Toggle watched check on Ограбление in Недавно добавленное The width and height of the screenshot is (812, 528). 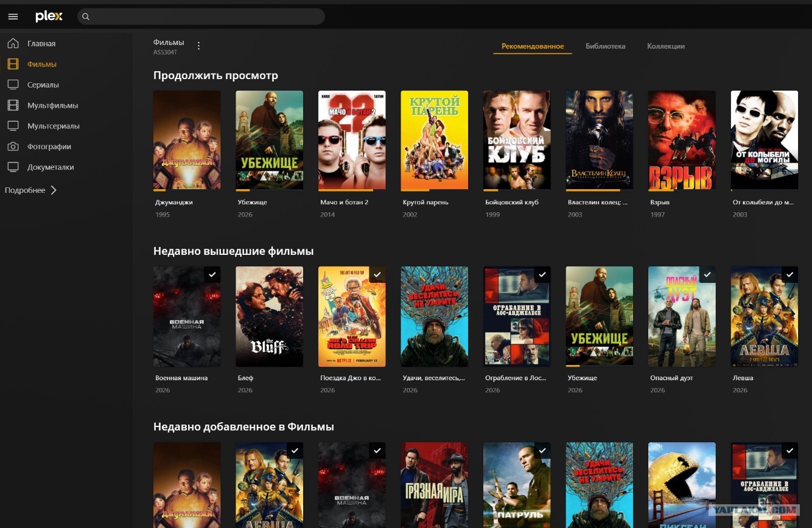(790, 450)
